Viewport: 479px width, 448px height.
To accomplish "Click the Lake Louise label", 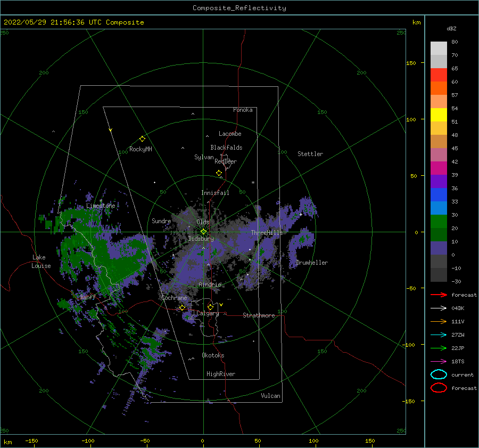I will pos(41,262).
